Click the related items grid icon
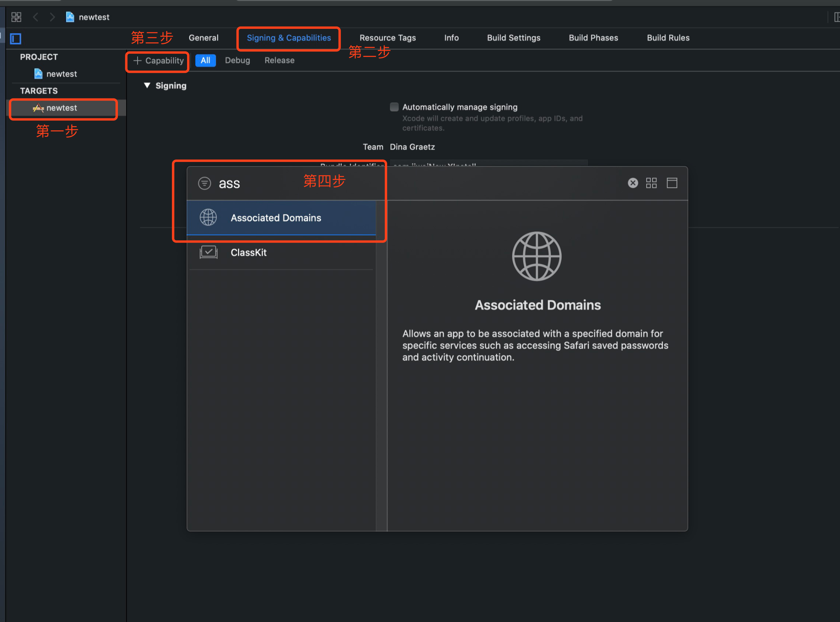The height and width of the screenshot is (622, 840). click(16, 17)
